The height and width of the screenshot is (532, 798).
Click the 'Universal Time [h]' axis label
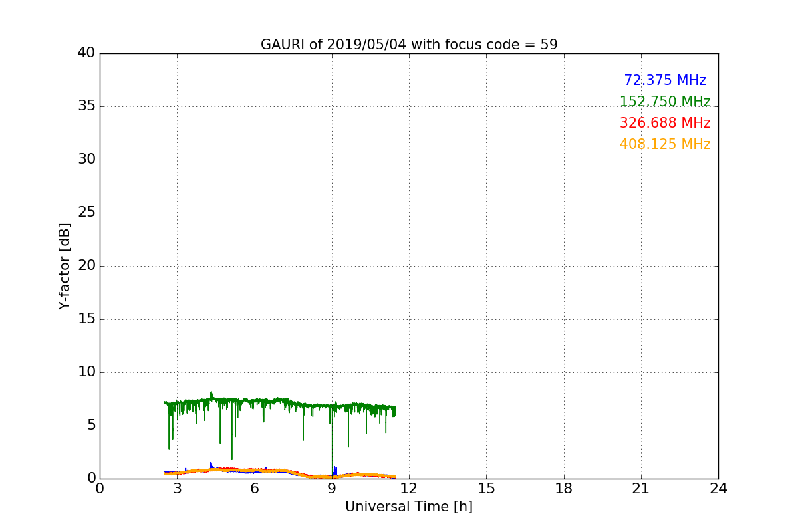click(x=409, y=507)
